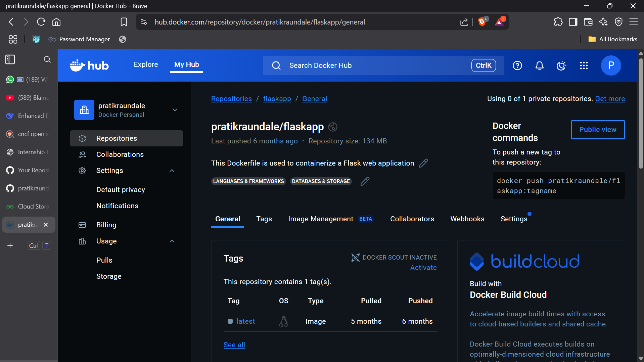Go to the browser home page
Image resolution: width=644 pixels, height=362 pixels.
pos(56,22)
